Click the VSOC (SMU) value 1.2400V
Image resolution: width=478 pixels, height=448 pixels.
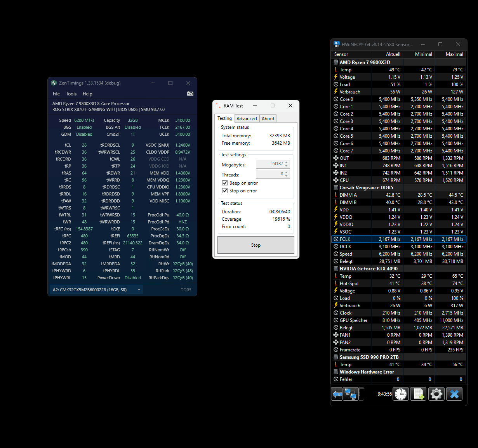pos(183,145)
